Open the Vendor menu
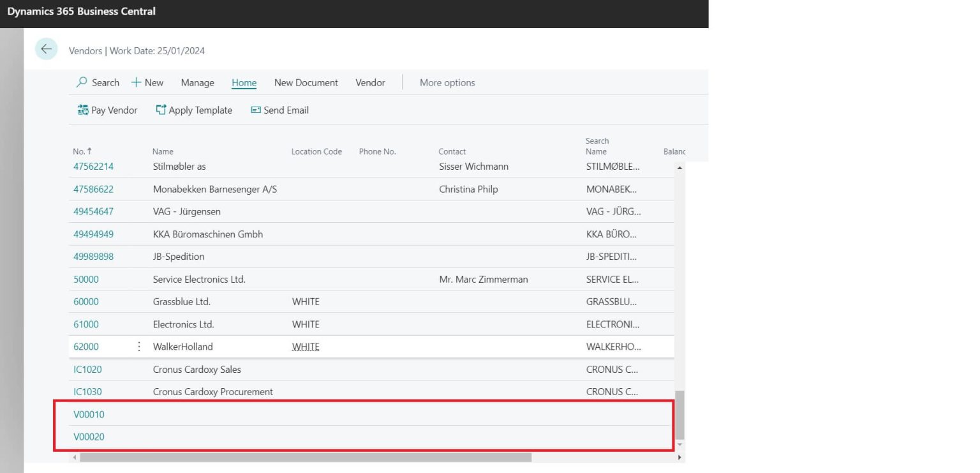This screenshot has width=980, height=473. (x=370, y=82)
